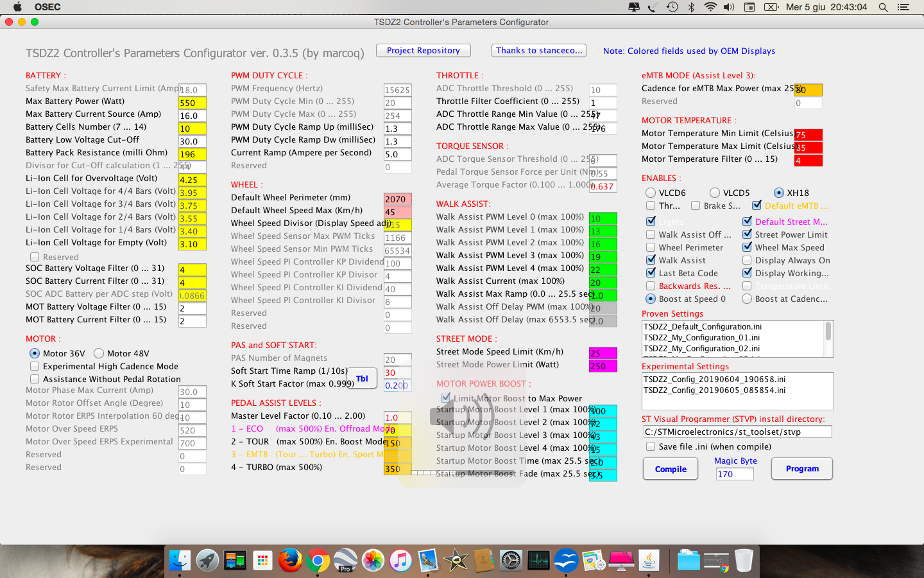This screenshot has width=924, height=578.
Task: Click the STVP install directory field
Action: [x=737, y=432]
